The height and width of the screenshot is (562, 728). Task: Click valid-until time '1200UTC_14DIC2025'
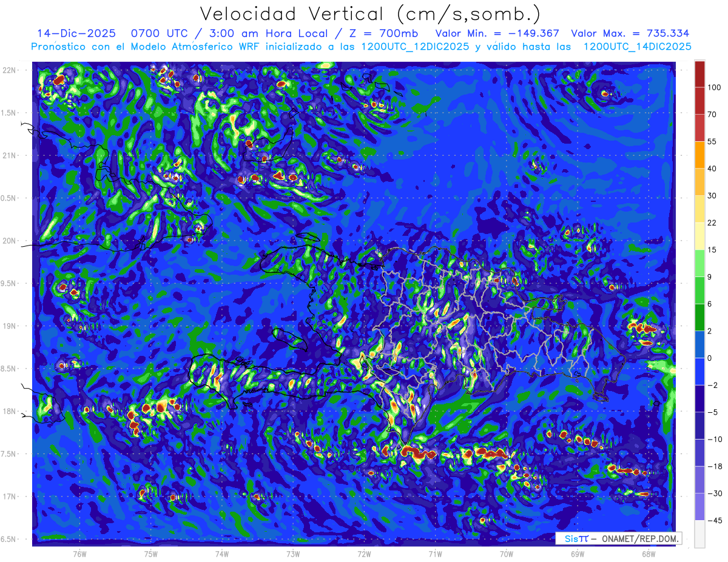[637, 47]
